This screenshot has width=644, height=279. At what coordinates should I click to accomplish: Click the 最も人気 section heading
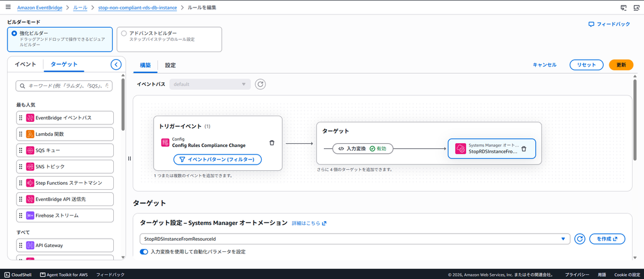26,105
